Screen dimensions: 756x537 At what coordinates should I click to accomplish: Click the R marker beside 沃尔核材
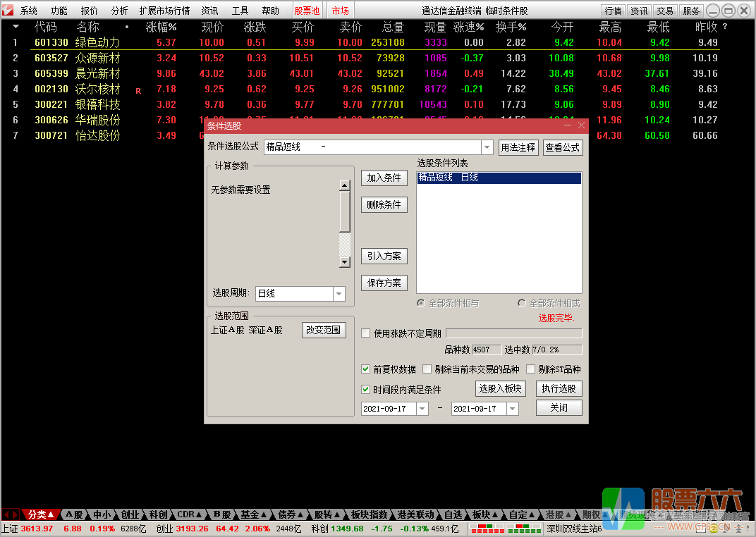tap(138, 90)
